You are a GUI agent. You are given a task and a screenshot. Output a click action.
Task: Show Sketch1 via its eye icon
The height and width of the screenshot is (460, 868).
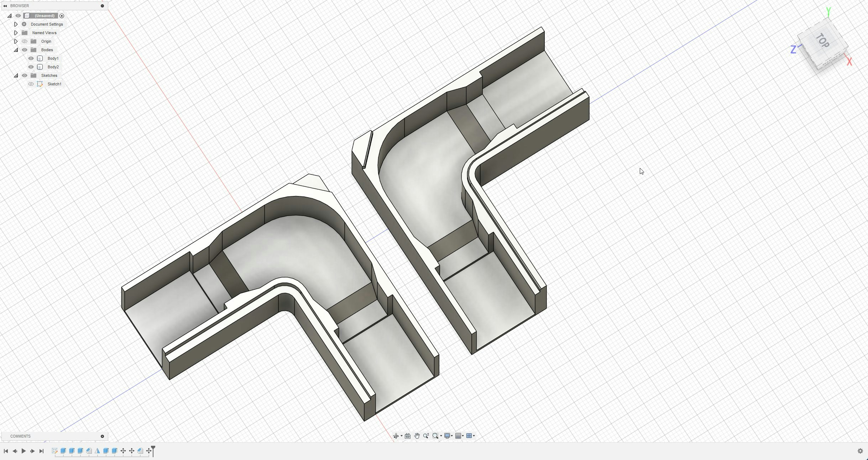click(x=31, y=84)
